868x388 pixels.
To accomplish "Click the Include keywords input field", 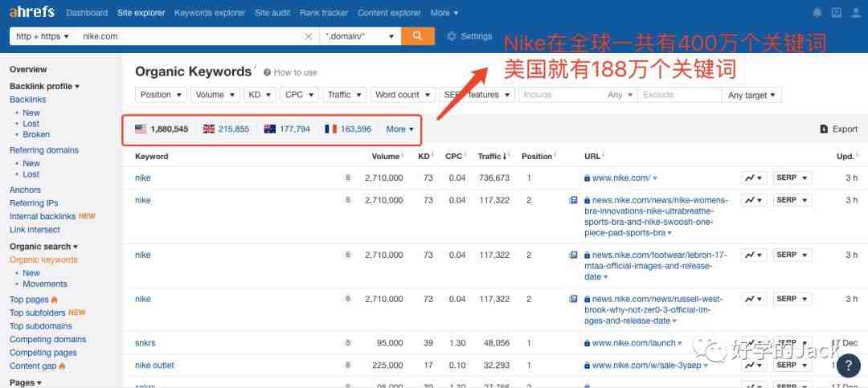I will [x=562, y=95].
